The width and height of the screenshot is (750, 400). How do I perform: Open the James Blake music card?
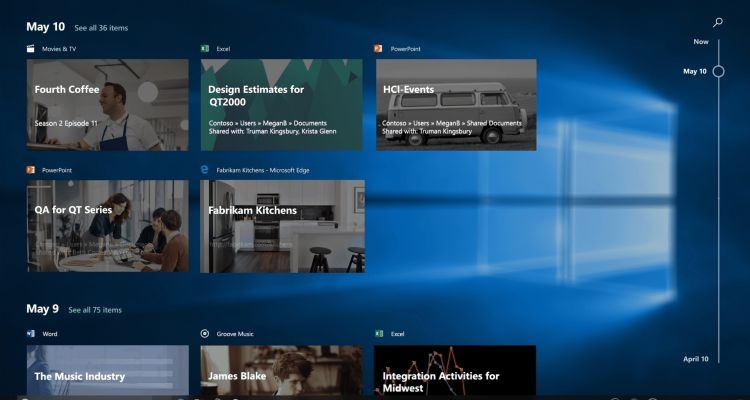coord(282,370)
